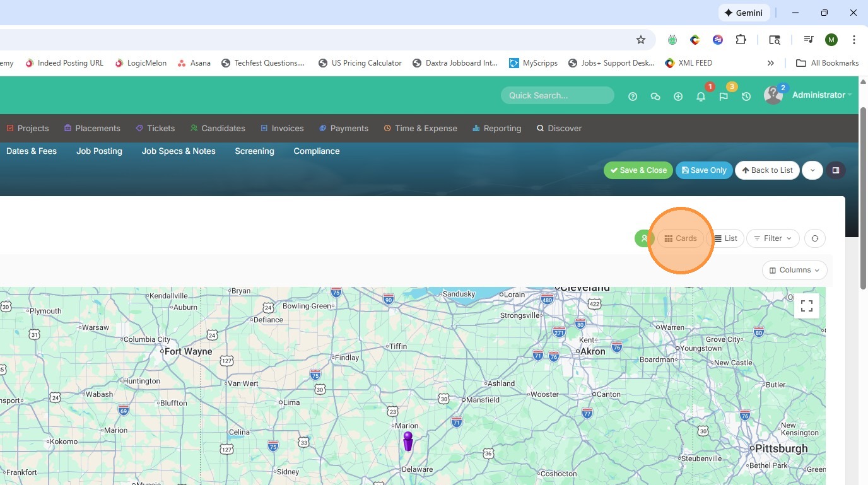868x485 pixels.
Task: Click into the Quick Search field
Action: coord(558,95)
